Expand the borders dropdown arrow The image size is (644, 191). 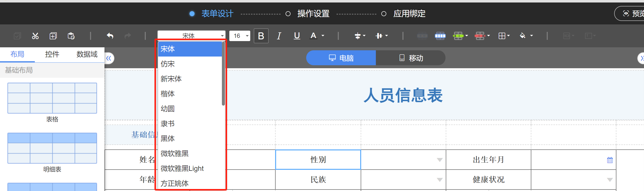pyautogui.click(x=508, y=36)
